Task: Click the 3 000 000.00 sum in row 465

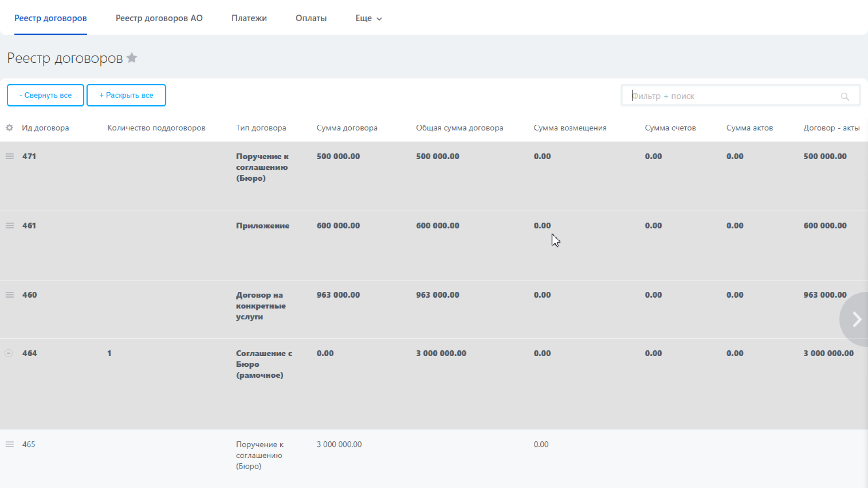Action: click(x=339, y=444)
